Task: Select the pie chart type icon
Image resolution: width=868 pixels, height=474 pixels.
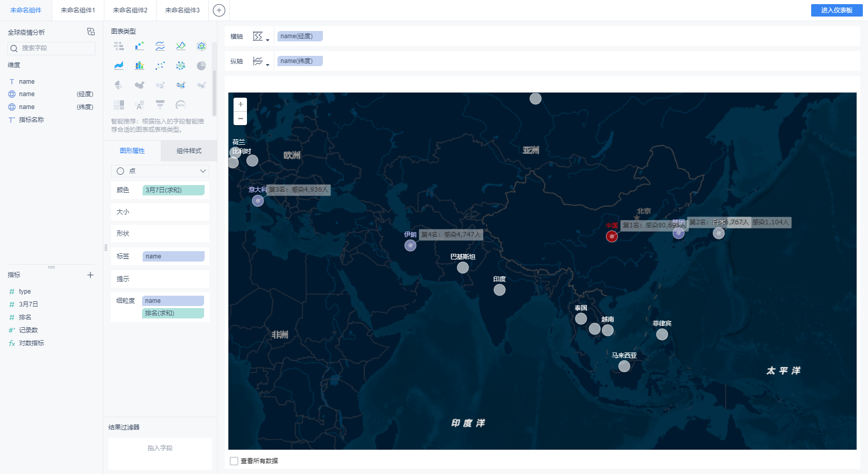Action: 202,66
